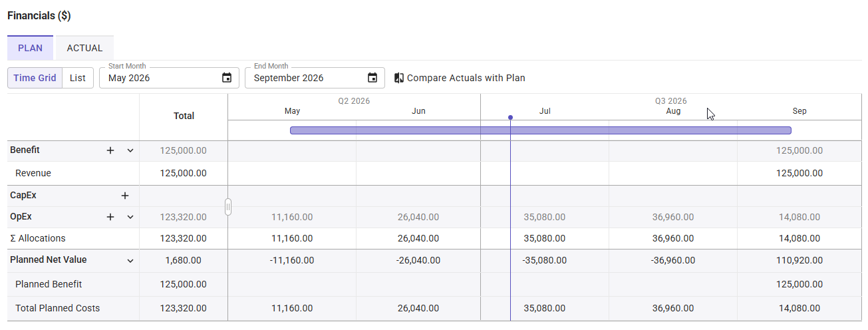The height and width of the screenshot is (330, 868).
Task: Select the Planned Benefit row label
Action: pyautogui.click(x=49, y=284)
